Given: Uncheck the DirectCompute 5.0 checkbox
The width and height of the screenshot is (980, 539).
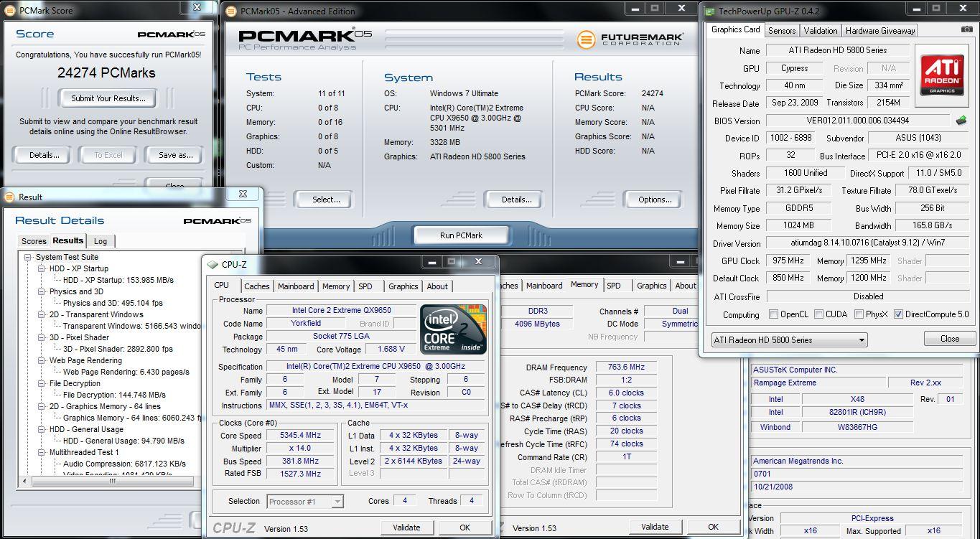Looking at the screenshot, I should coord(898,314).
